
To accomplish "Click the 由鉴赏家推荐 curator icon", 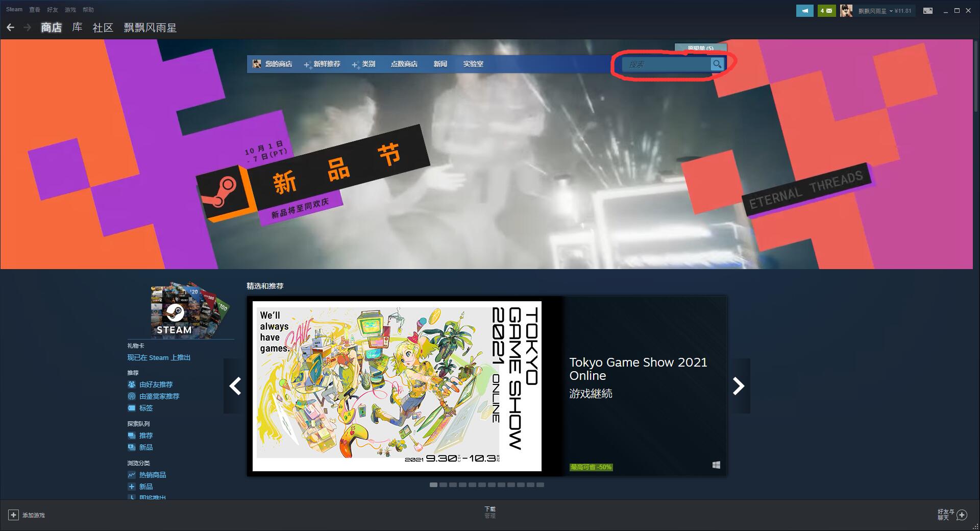I will (132, 396).
